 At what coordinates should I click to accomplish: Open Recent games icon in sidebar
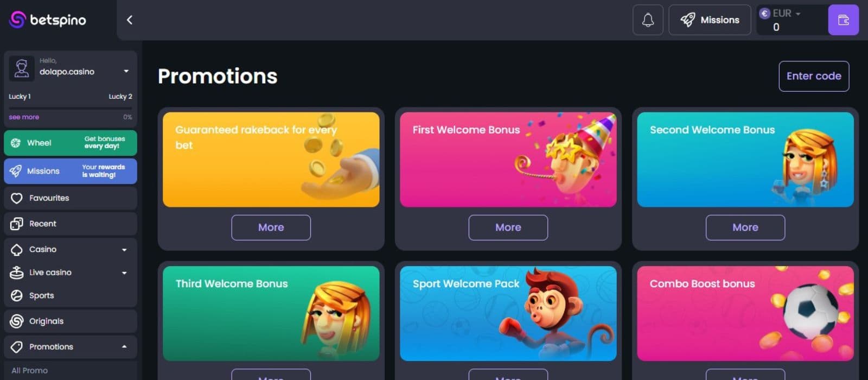[17, 224]
